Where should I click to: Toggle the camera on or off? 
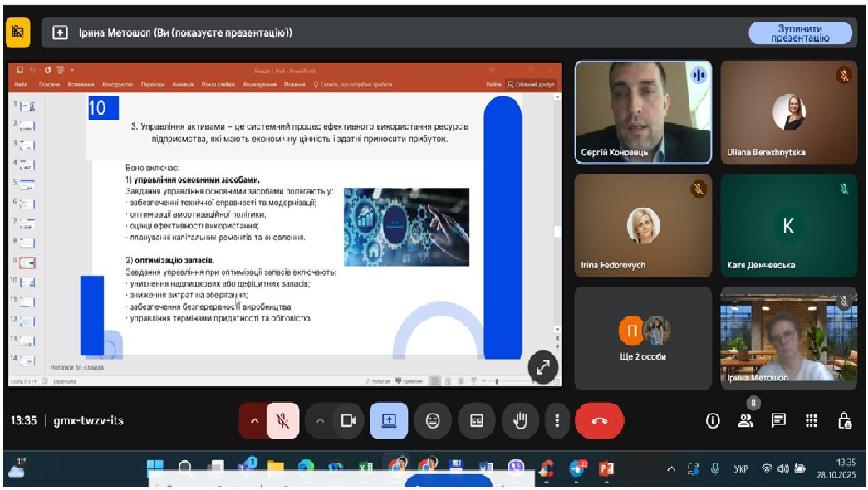click(348, 421)
